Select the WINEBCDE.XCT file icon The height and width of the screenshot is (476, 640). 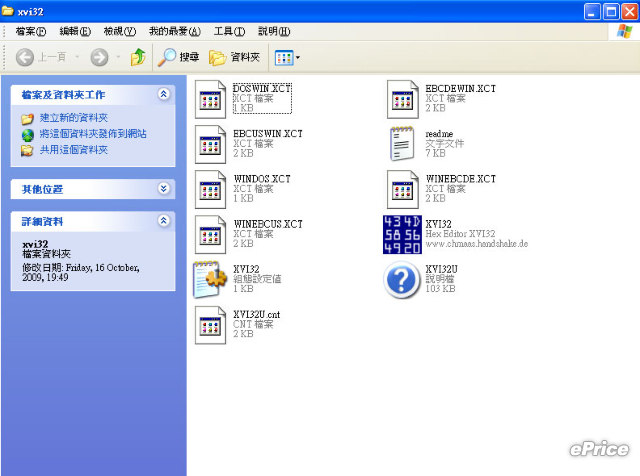click(x=402, y=190)
